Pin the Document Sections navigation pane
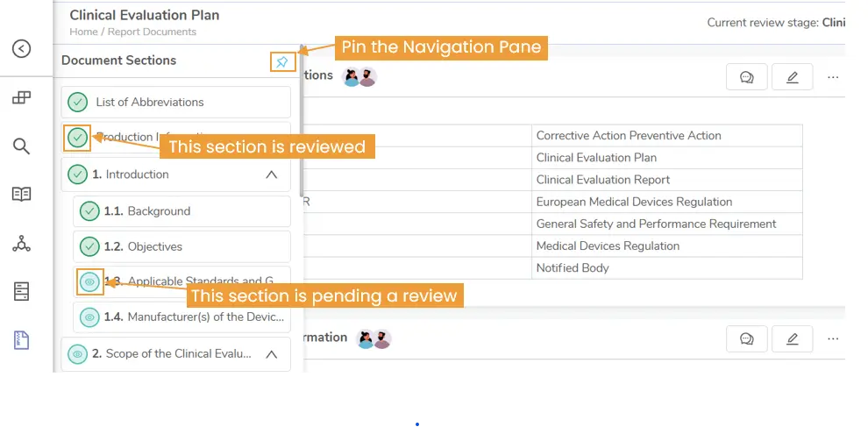868x427 pixels. pos(281,62)
